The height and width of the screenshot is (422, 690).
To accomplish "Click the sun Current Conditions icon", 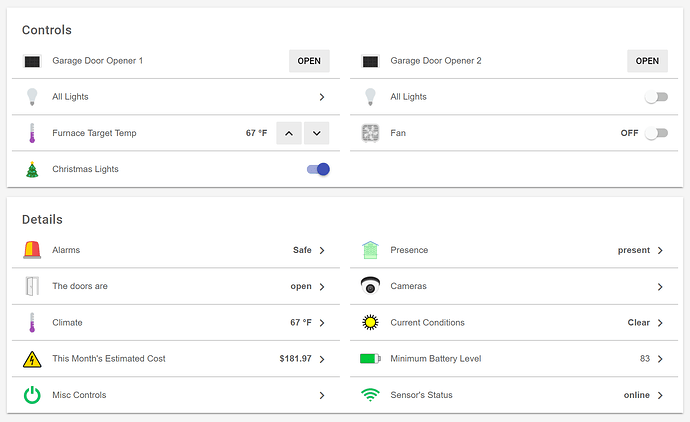I will (371, 323).
